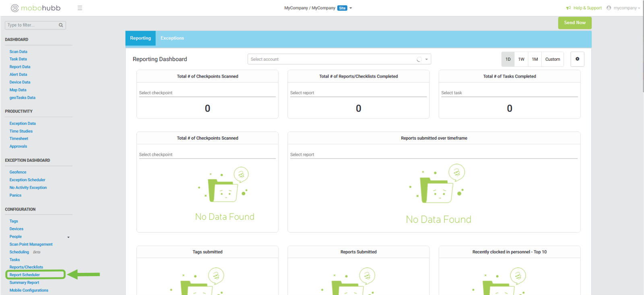The height and width of the screenshot is (295, 644).
Task: Select the 1D timeframe toggle
Action: (508, 59)
